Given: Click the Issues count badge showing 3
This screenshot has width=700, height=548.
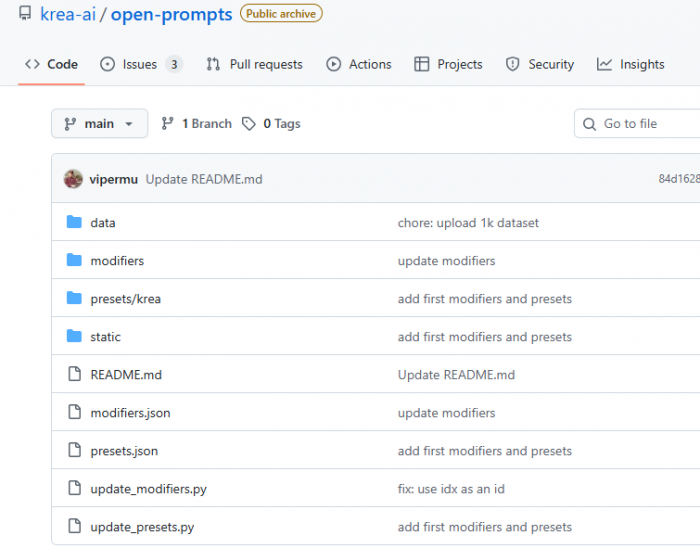Looking at the screenshot, I should 174,64.
